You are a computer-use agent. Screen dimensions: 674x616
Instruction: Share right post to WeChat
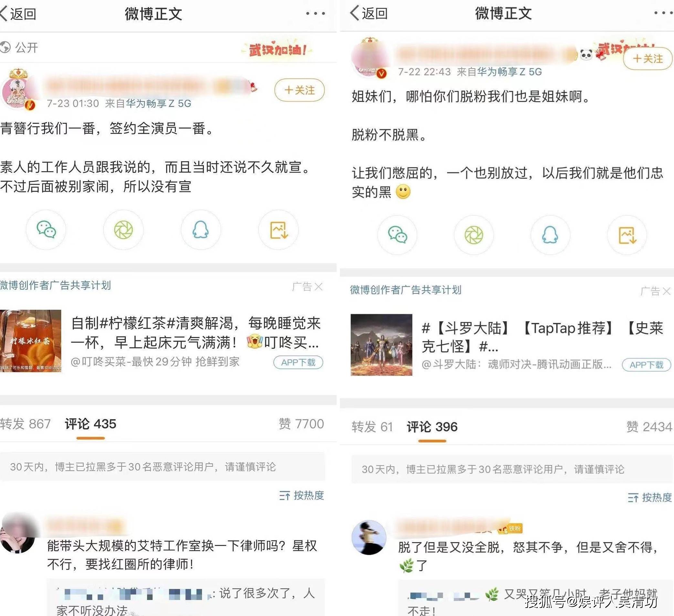pyautogui.click(x=397, y=235)
